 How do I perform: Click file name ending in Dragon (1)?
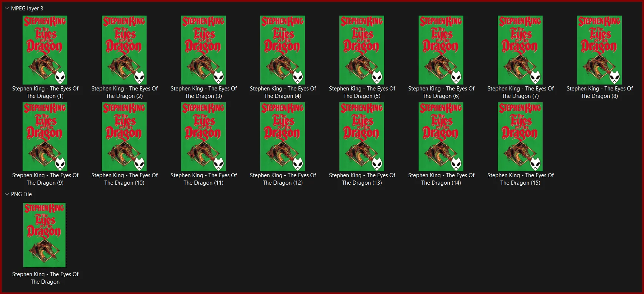pos(45,92)
